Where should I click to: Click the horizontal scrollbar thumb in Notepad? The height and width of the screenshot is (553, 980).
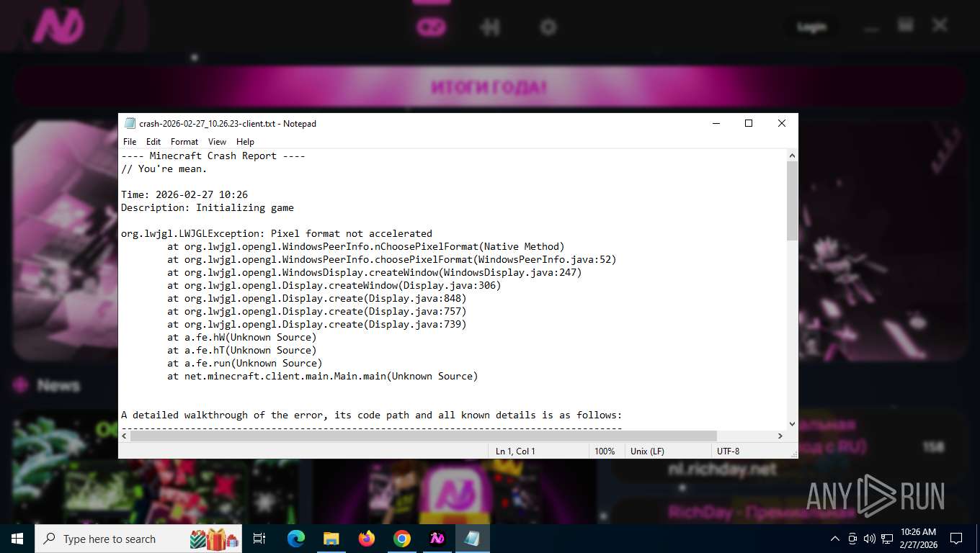click(424, 436)
